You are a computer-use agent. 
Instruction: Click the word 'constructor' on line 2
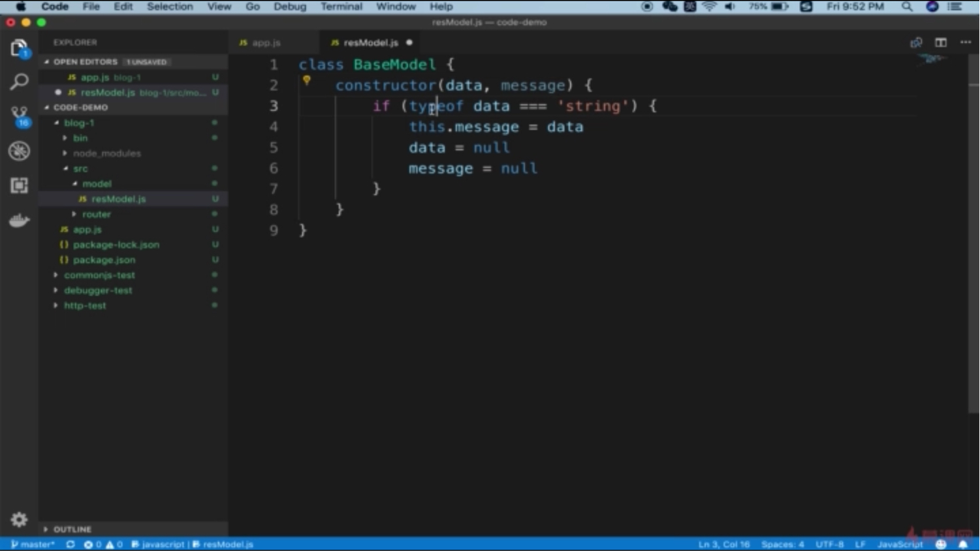point(385,86)
